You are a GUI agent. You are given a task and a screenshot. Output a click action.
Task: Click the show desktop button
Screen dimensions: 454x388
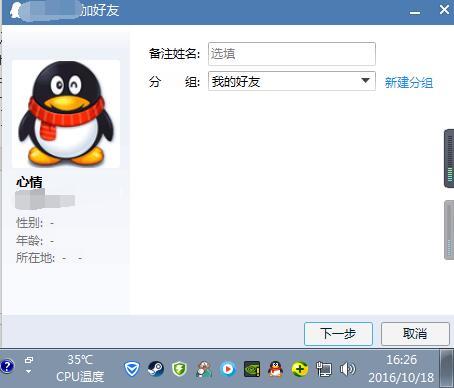pos(446,368)
